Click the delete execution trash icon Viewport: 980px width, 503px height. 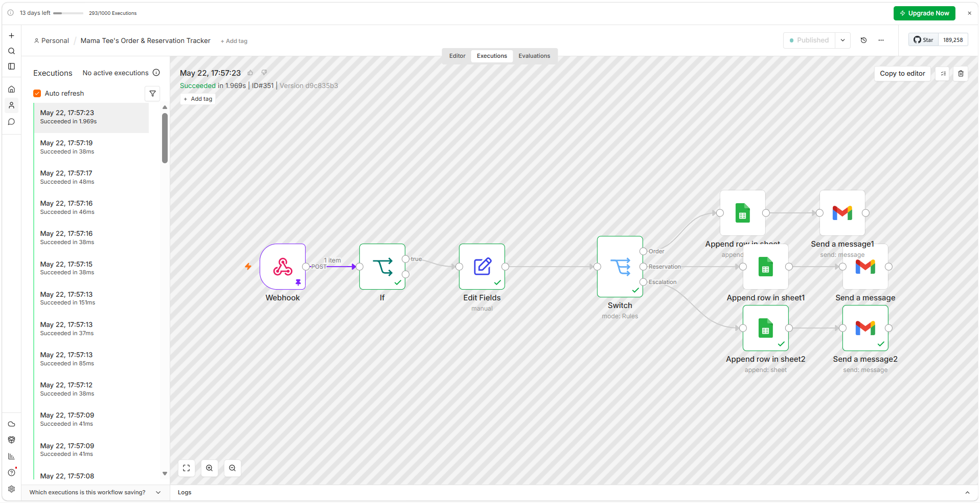pos(961,74)
